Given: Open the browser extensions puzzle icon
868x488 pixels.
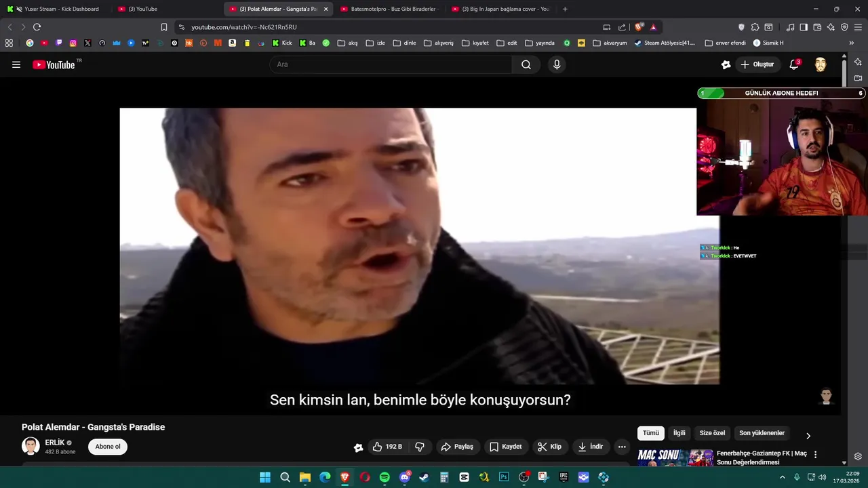Looking at the screenshot, I should (755, 27).
